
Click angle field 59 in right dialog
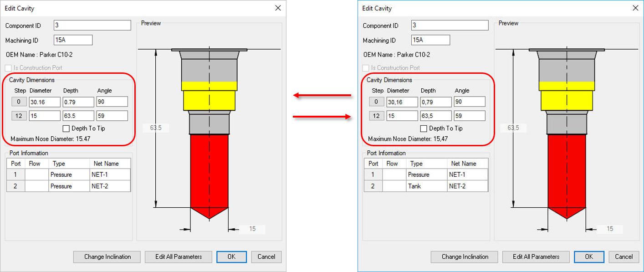(x=470, y=116)
